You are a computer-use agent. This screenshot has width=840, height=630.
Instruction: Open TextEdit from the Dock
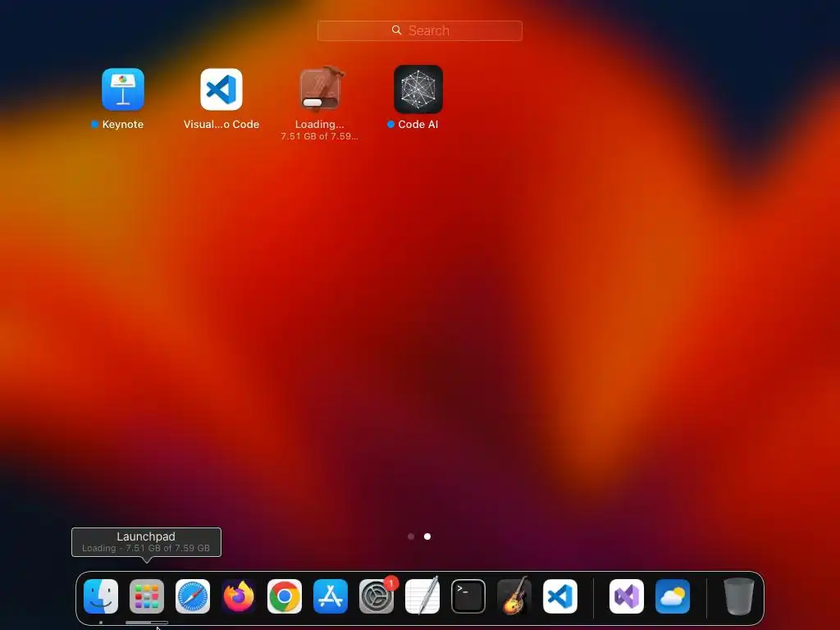tap(422, 596)
